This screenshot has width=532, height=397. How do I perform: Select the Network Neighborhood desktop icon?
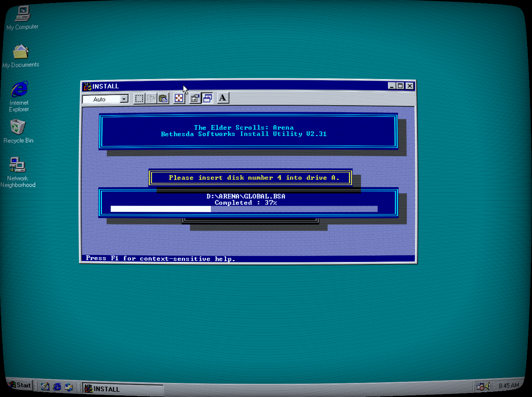[18, 172]
